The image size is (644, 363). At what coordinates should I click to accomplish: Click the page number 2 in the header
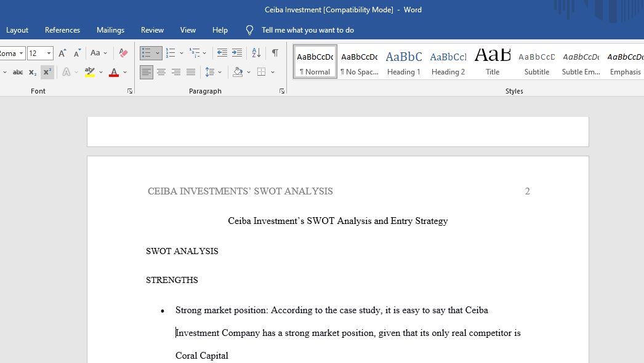(528, 191)
